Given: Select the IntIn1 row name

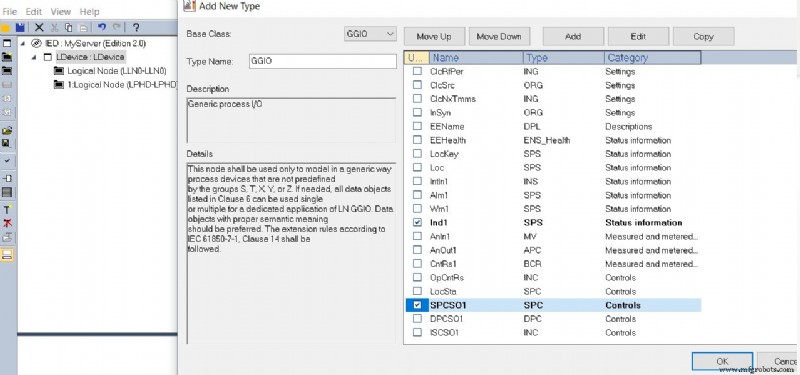Looking at the screenshot, I should click(x=439, y=181).
